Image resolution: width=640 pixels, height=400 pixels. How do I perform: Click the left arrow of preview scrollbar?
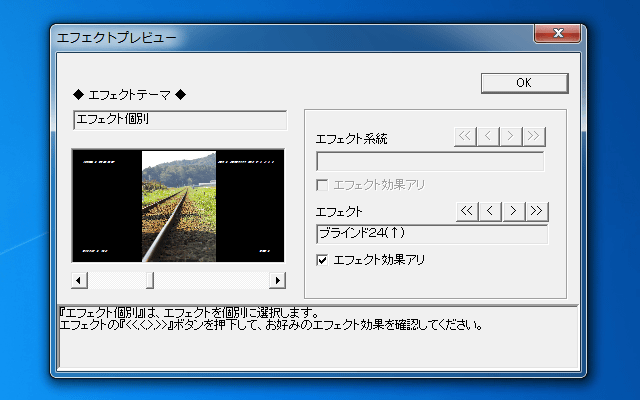tap(79, 280)
